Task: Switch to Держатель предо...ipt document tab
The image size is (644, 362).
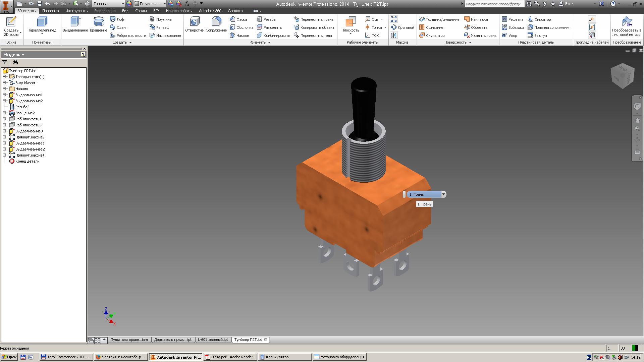Action: pyautogui.click(x=173, y=340)
